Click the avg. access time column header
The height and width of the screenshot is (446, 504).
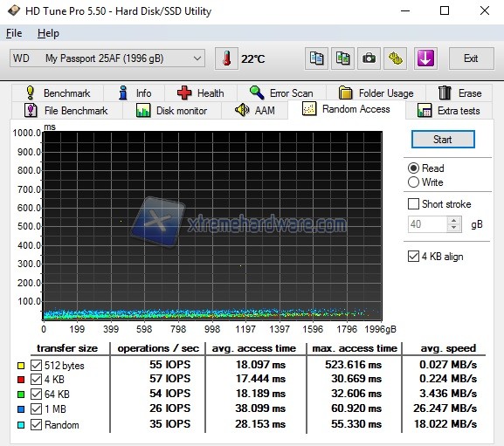coord(254,348)
